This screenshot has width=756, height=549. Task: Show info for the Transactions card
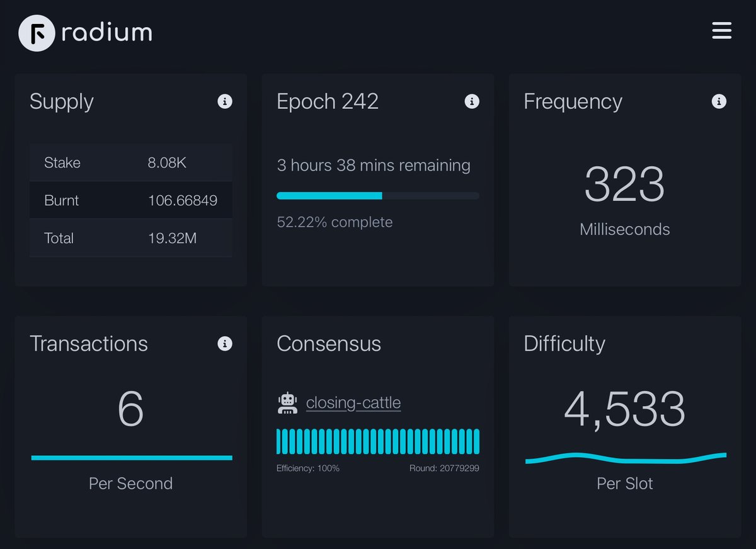click(225, 344)
